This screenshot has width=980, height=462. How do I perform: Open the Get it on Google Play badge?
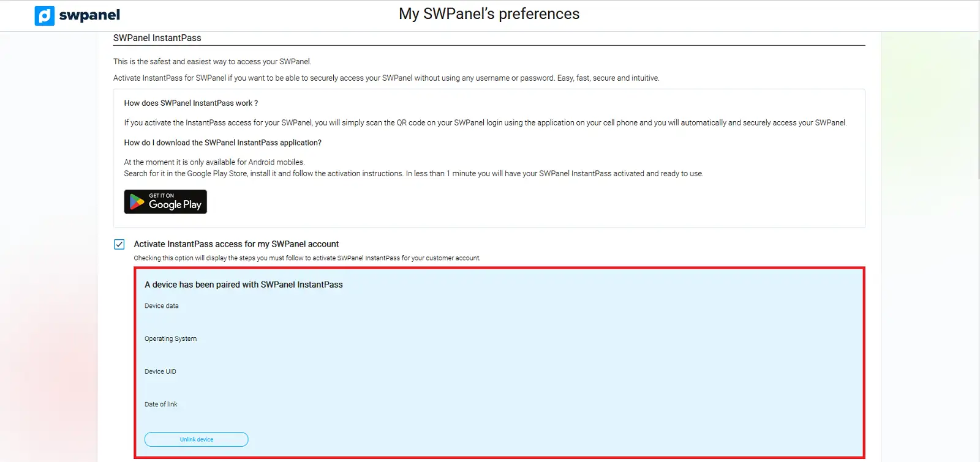tap(165, 202)
